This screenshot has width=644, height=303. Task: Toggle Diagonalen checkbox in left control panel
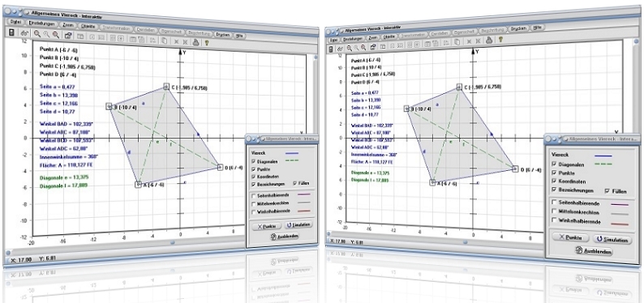pyautogui.click(x=253, y=161)
